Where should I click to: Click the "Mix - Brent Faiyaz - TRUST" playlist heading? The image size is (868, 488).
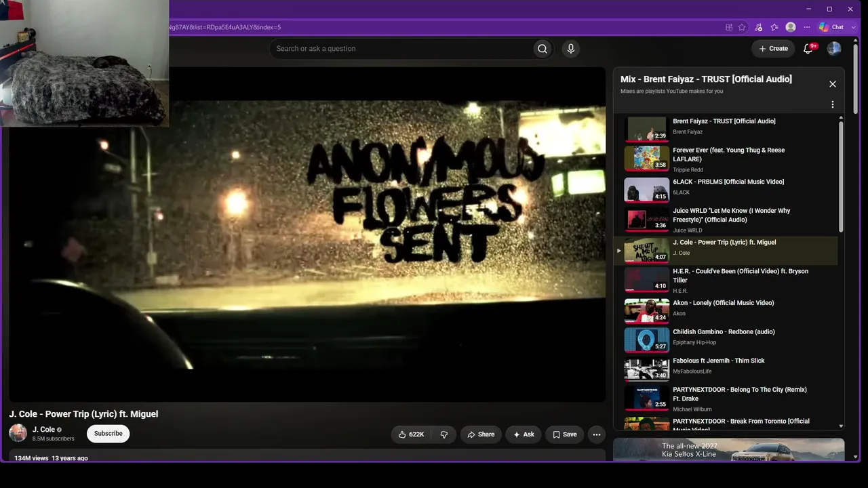pos(706,79)
